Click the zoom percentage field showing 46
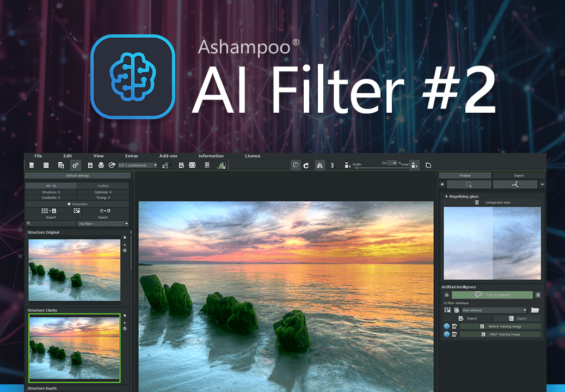Viewport: 565px width, 392px height. (392, 163)
